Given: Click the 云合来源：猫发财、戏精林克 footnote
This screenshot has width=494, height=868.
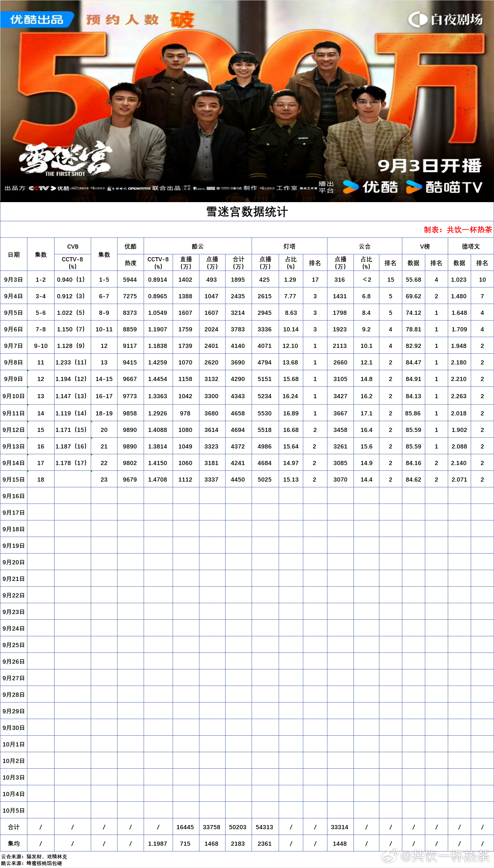Looking at the screenshot, I should tap(34, 857).
